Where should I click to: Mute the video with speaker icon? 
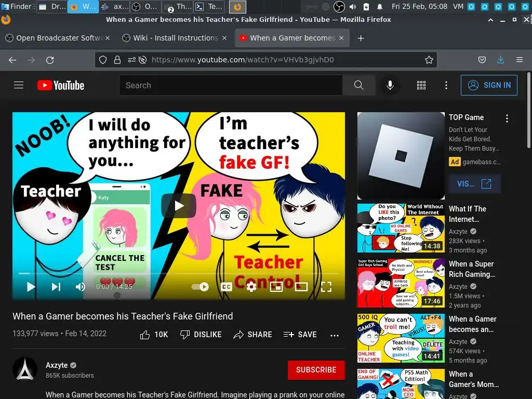click(81, 287)
